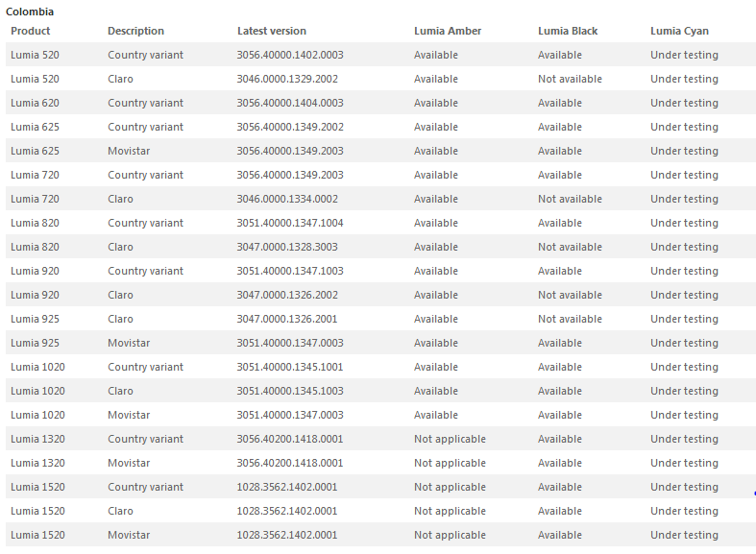Select version 3047.0000.1328.3003 cell
Viewport: 756px width, 554px height.
coord(287,247)
